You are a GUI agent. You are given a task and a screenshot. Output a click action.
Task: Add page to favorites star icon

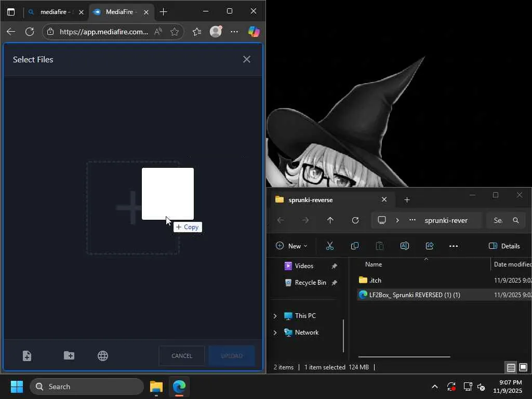point(175,32)
